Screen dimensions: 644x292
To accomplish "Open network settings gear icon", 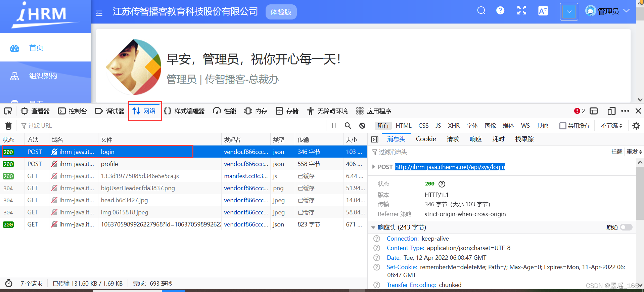I will tap(636, 126).
